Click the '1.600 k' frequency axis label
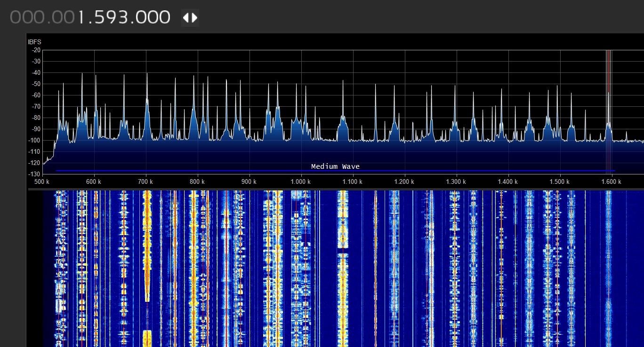Viewport: 644px width, 347px height. pos(610,181)
